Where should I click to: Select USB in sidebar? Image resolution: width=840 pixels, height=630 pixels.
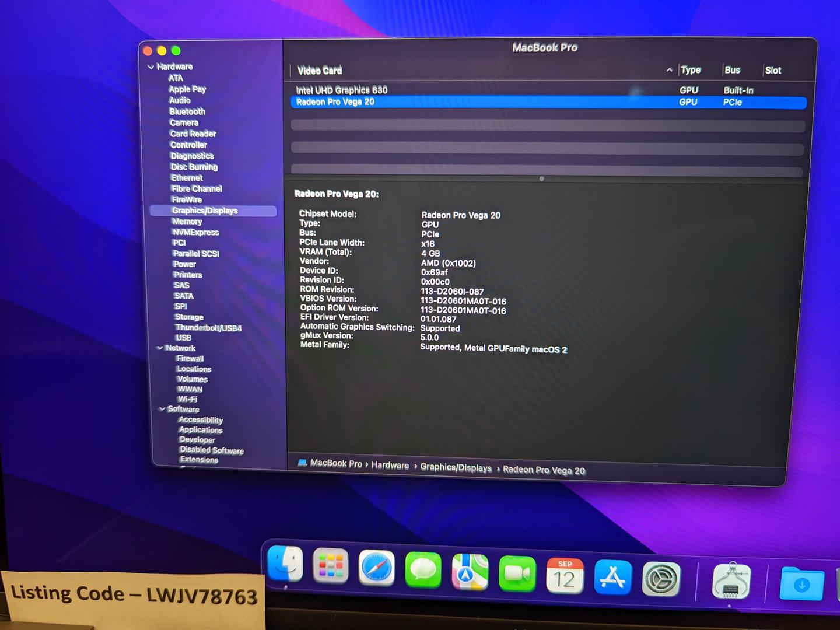pyautogui.click(x=183, y=338)
